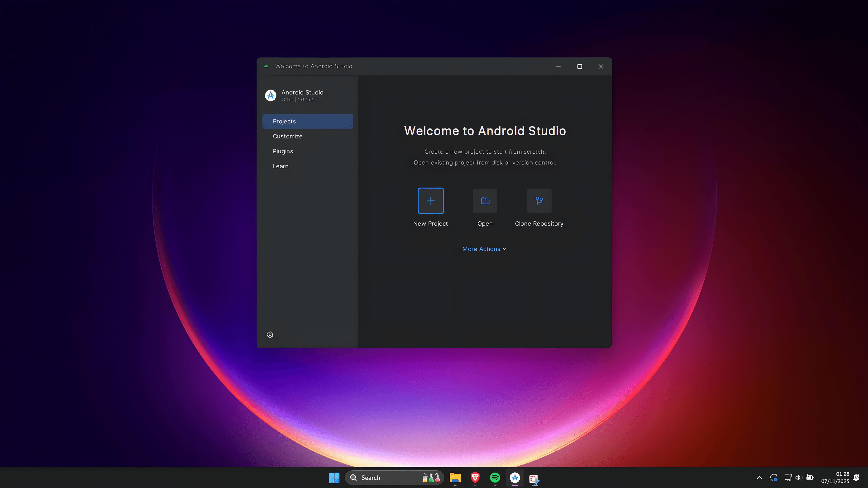Select the Projects tab in sidebar

point(284,121)
